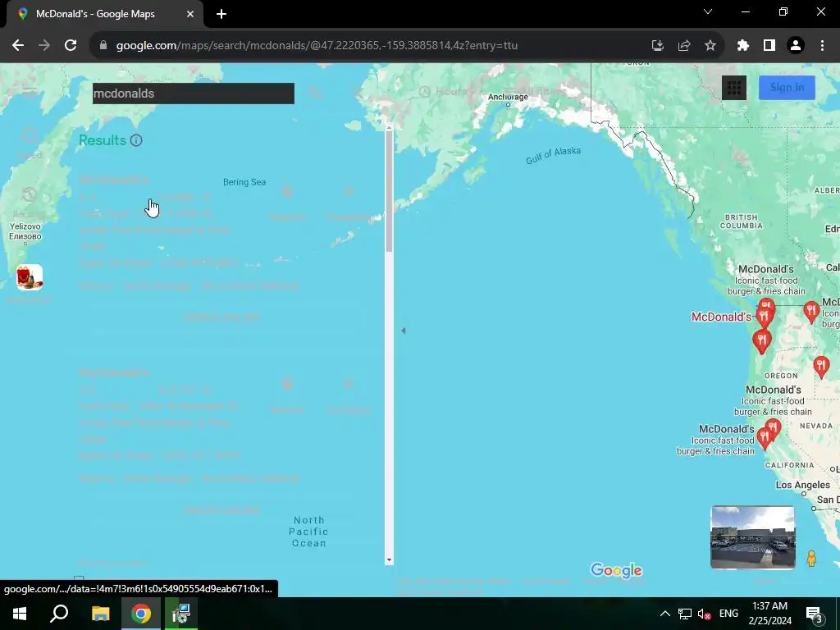Click muted volume tray icon
Screen dimensions: 840x630
(x=704, y=614)
